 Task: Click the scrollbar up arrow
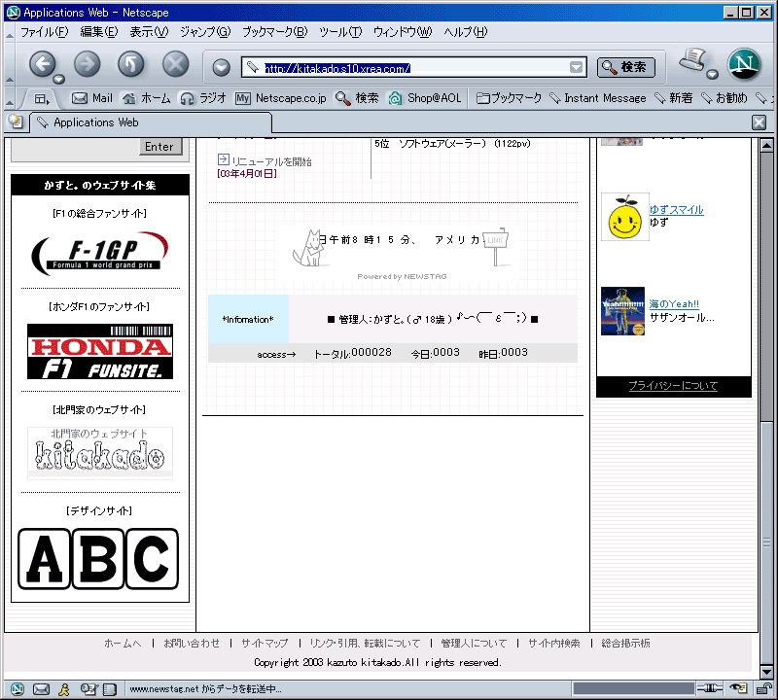pos(766,146)
